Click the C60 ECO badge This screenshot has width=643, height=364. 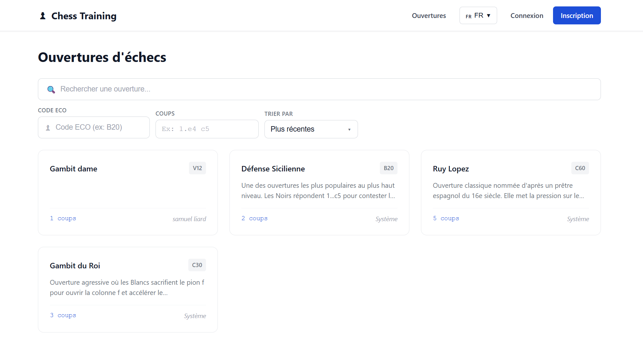tap(580, 168)
